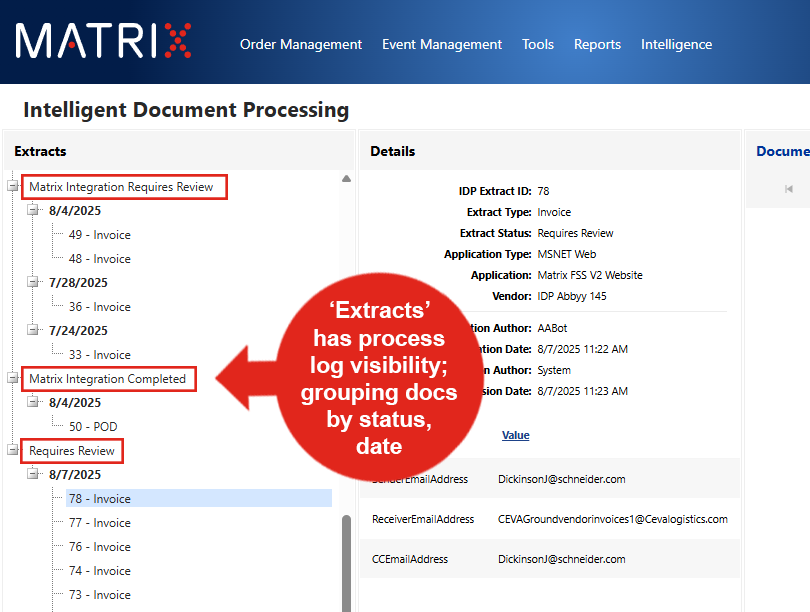810x612 pixels.
Task: Click the Extracts panel heading
Action: tap(40, 151)
